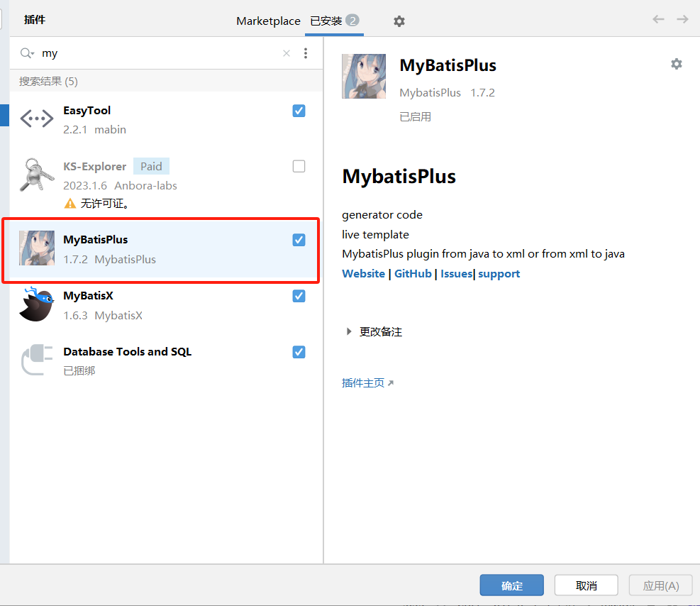The image size is (700, 606).
Task: Enable the KS-Explorer plugin checkbox
Action: (x=299, y=166)
